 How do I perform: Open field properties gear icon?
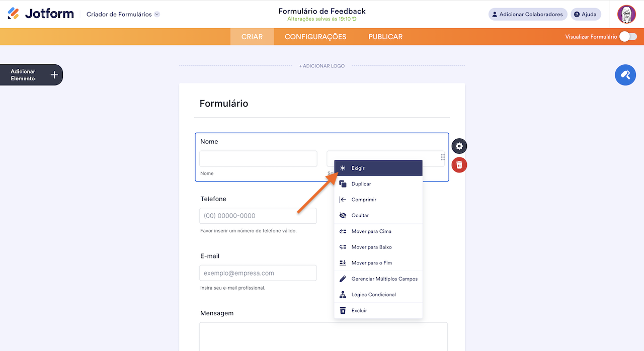click(459, 146)
